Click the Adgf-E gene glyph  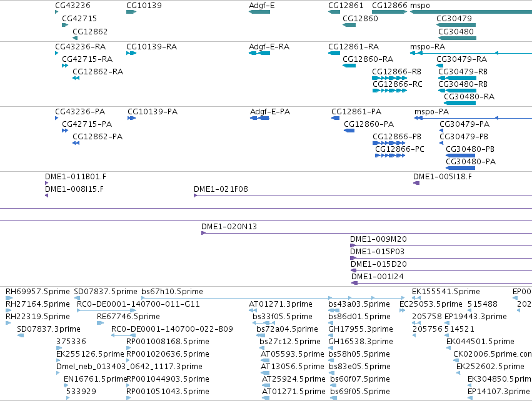pyautogui.click(x=259, y=12)
